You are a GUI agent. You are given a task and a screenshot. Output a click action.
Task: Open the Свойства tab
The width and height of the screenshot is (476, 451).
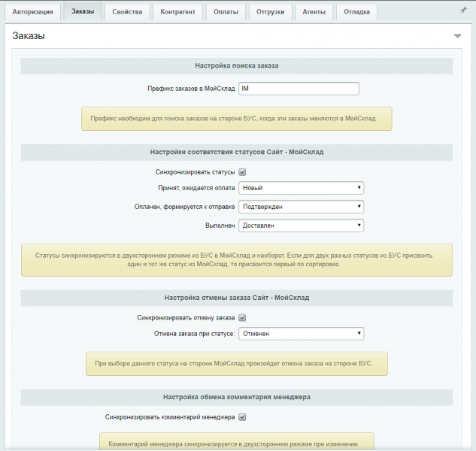126,12
